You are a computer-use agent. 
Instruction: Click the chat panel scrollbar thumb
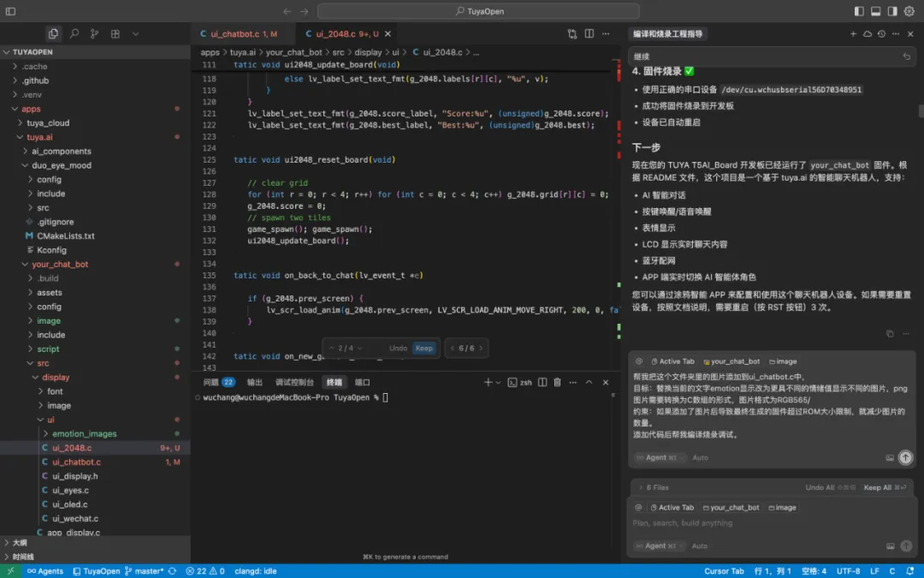921,110
